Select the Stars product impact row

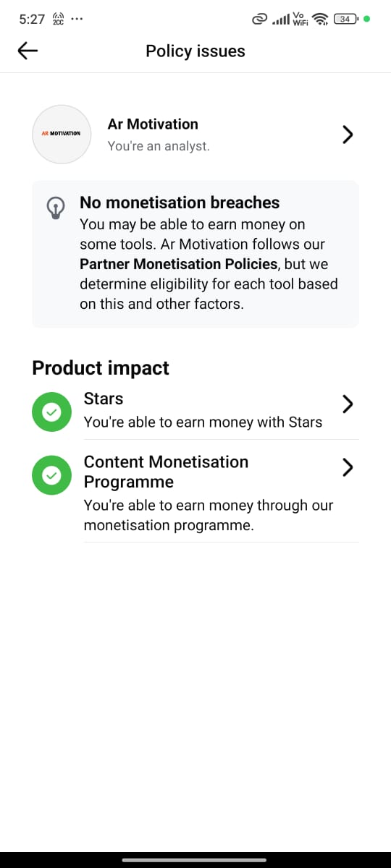click(x=195, y=411)
